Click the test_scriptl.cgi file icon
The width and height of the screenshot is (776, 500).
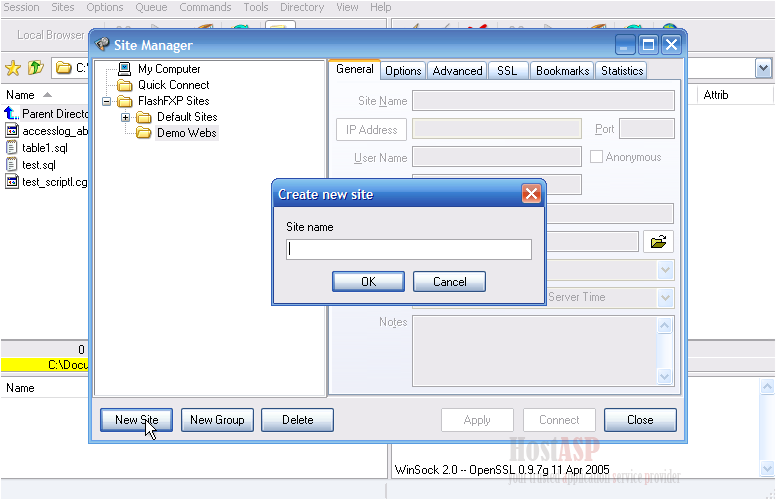point(12,182)
